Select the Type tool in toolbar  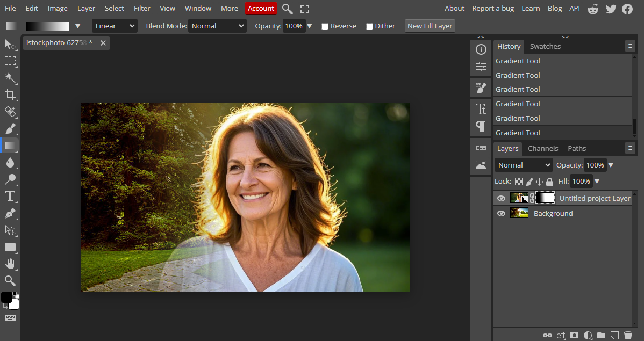[10, 197]
